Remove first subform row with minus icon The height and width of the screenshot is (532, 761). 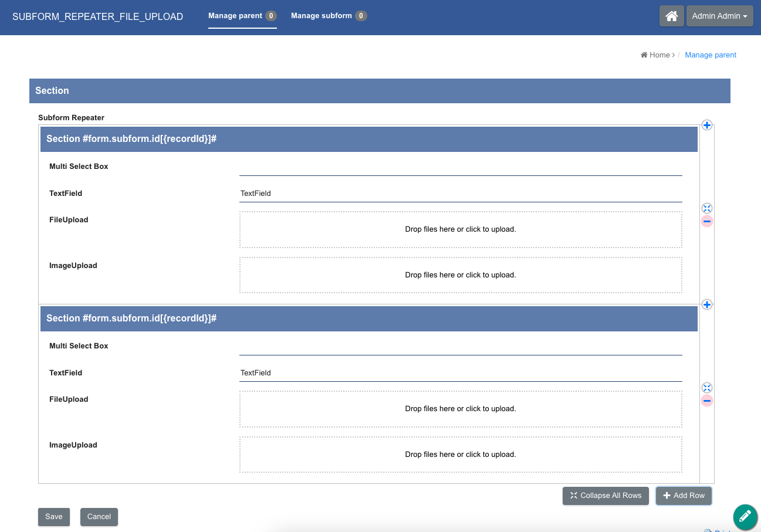pos(707,221)
